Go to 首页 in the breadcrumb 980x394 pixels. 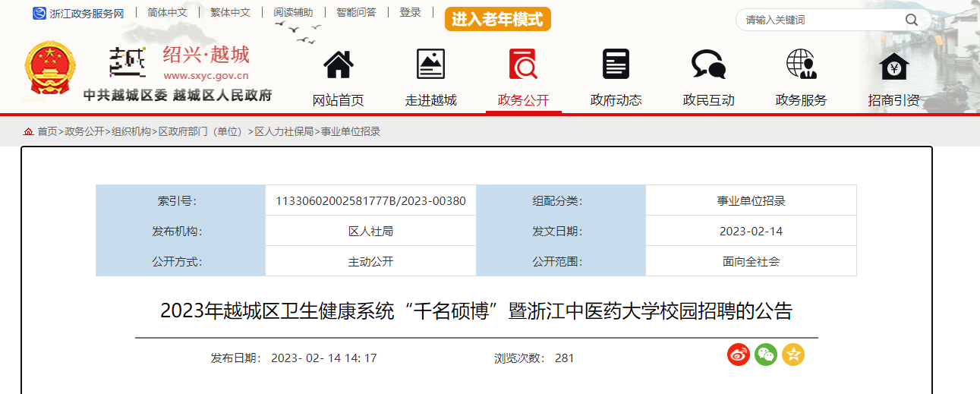coord(47,132)
